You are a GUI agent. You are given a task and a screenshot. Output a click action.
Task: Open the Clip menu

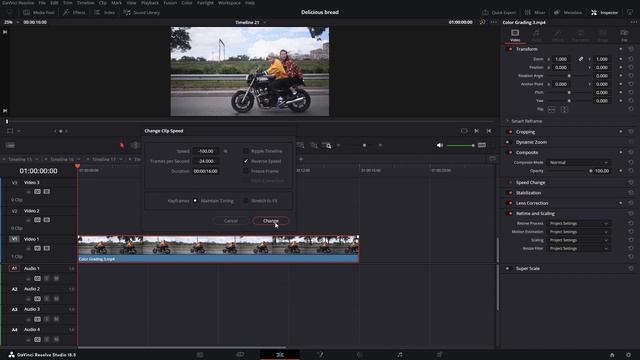(103, 3)
